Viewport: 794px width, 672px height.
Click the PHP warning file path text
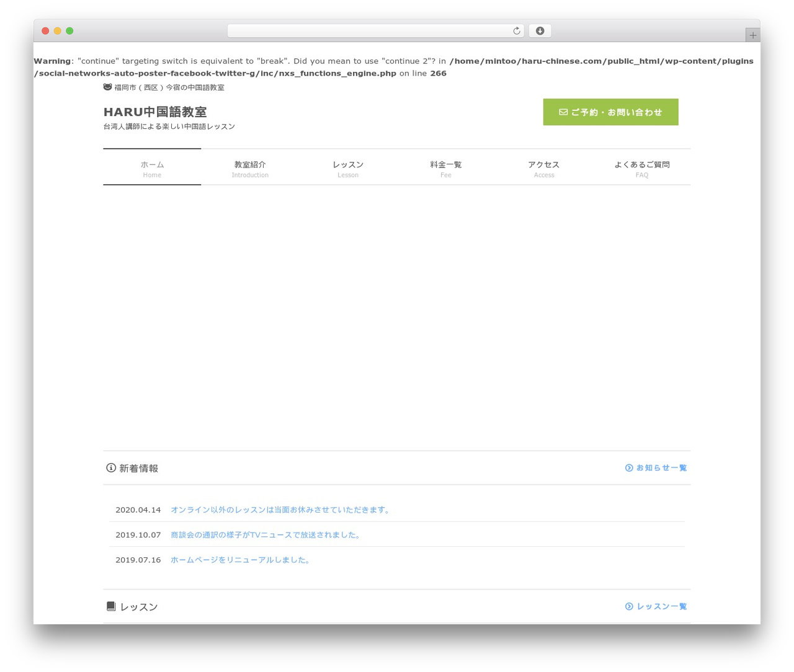click(393, 67)
